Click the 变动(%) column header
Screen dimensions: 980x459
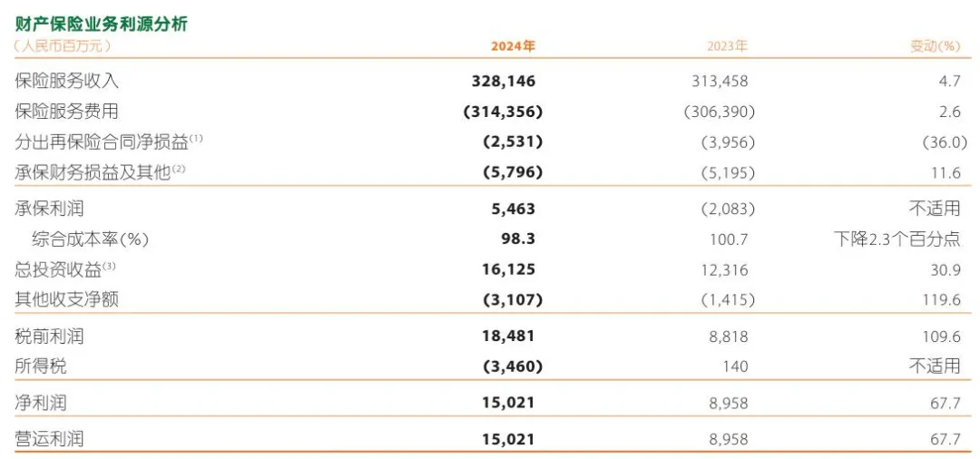point(935,45)
